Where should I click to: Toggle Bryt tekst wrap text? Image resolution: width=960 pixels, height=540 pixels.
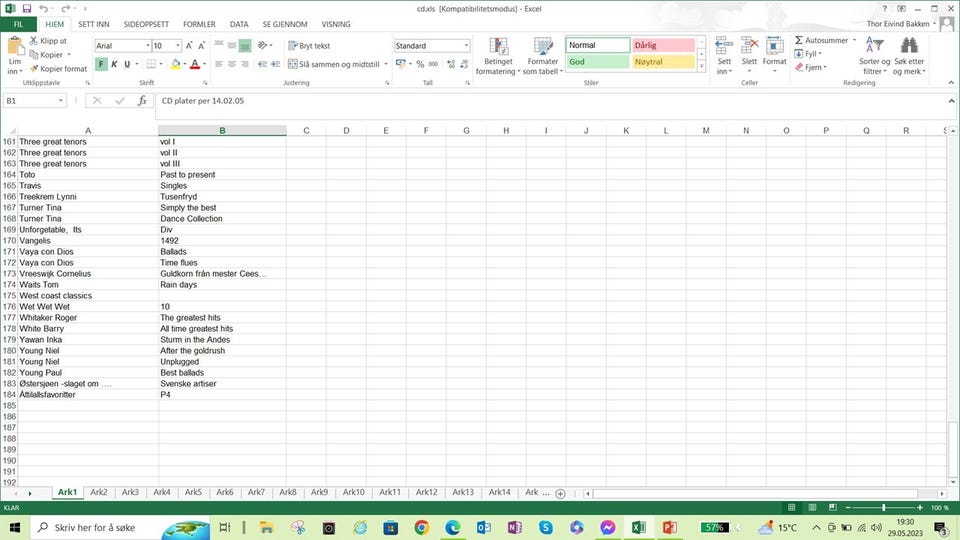tap(309, 46)
